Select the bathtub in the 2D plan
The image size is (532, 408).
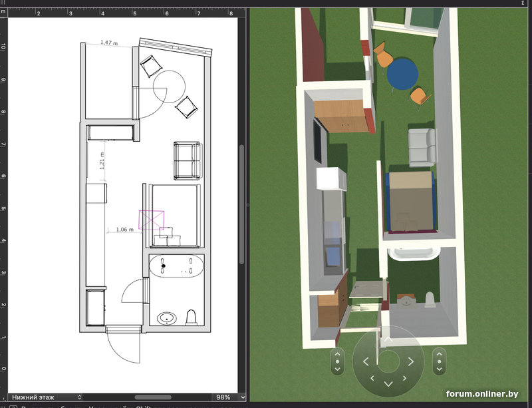tap(176, 266)
